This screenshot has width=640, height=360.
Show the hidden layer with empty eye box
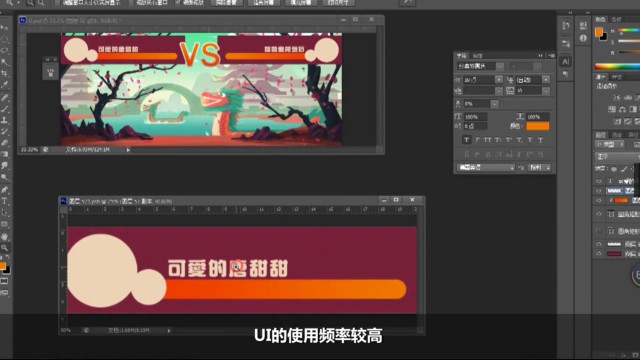[x=599, y=231]
